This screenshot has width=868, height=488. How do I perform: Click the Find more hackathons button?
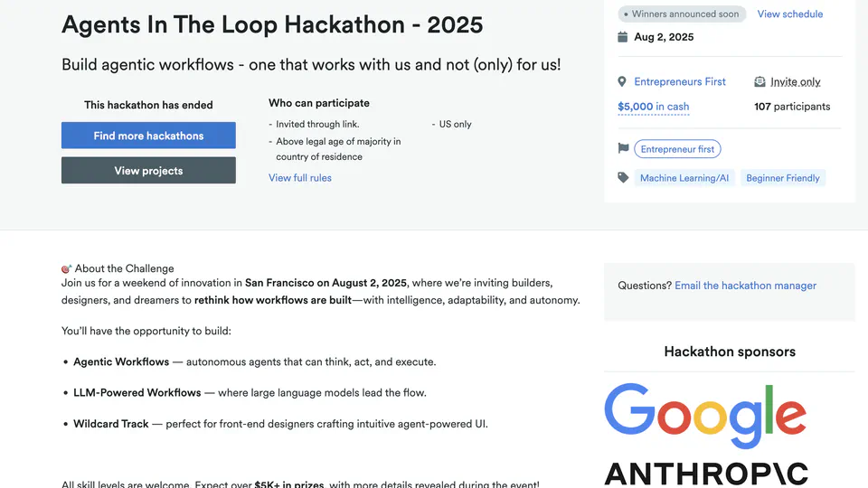tap(148, 136)
